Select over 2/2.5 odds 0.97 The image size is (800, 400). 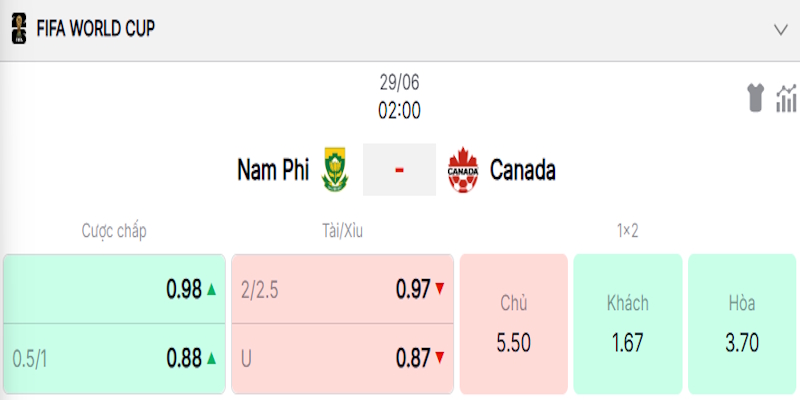(342, 289)
